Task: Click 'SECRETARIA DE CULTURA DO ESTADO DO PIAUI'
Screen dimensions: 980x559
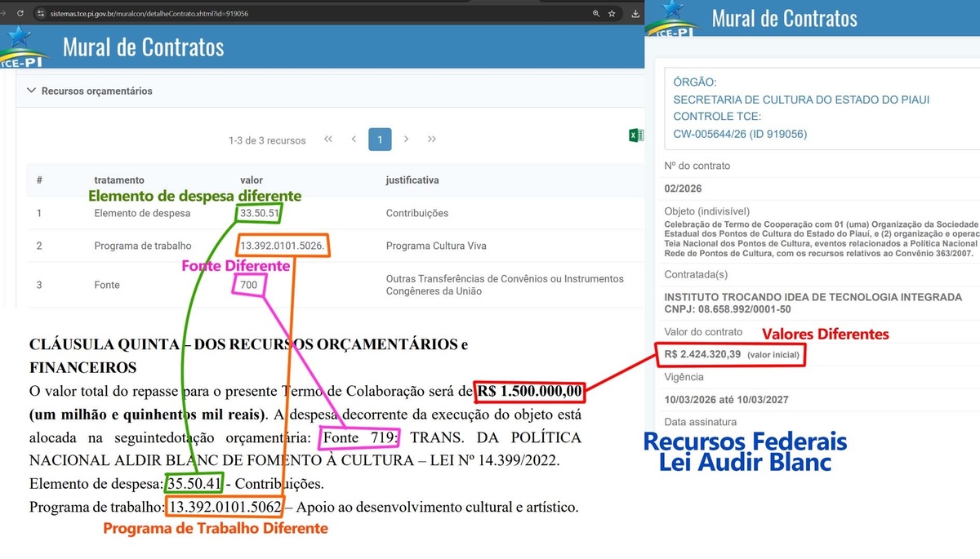Action: coord(801,100)
